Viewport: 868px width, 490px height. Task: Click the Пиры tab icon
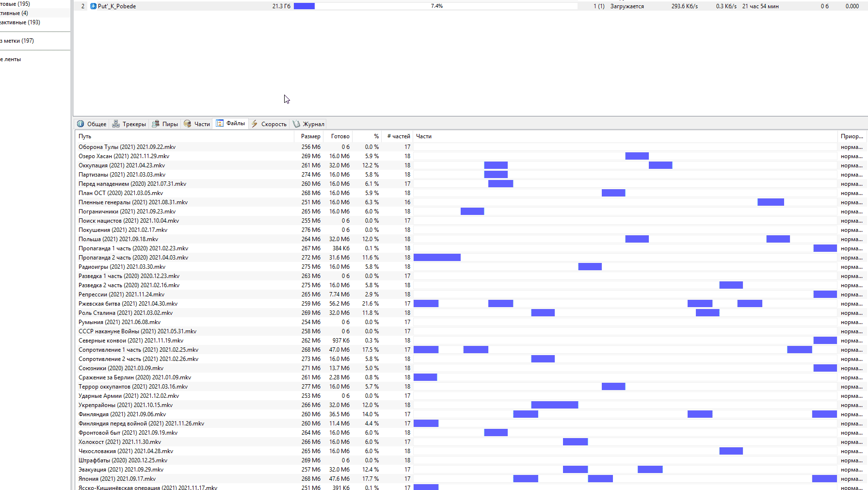tap(156, 124)
